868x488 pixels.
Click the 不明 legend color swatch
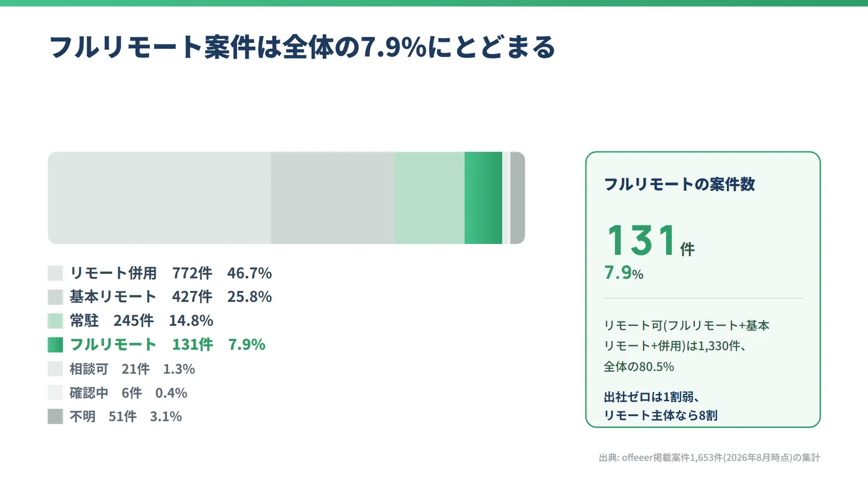point(55,416)
